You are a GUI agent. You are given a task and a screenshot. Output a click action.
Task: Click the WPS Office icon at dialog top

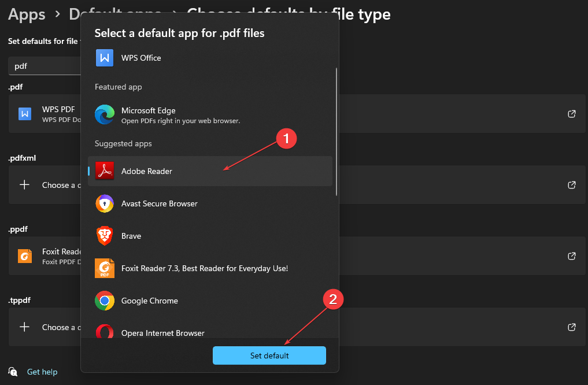tap(104, 58)
